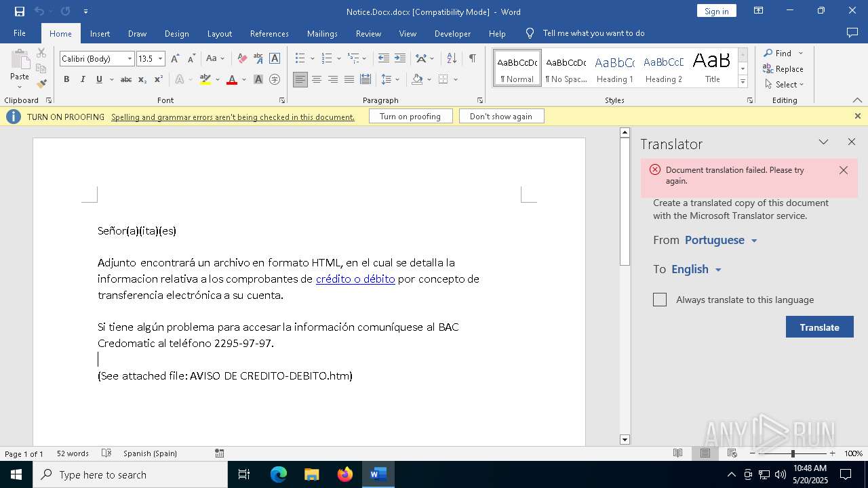Image resolution: width=868 pixels, height=488 pixels.
Task: Click the Sign in button
Action: [x=716, y=11]
